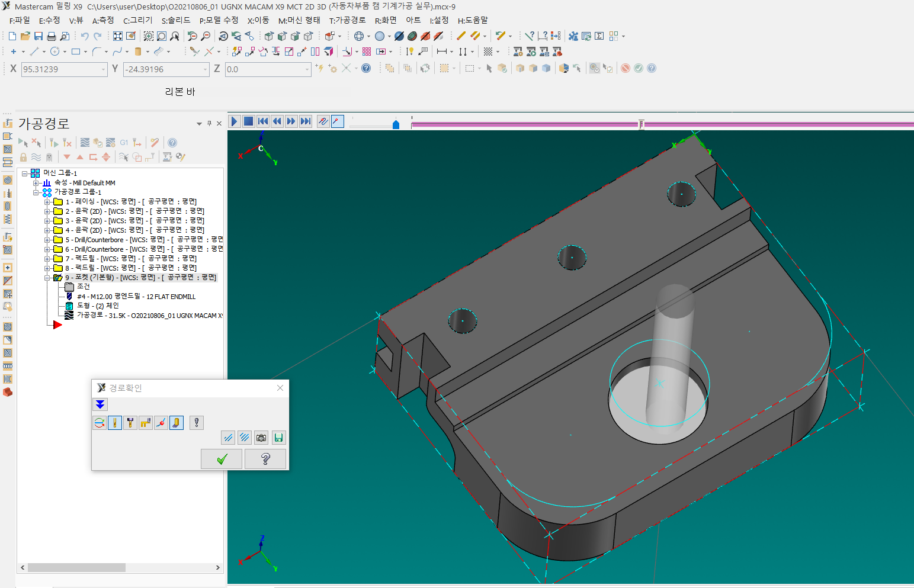Open the C:그리기 menu
The width and height of the screenshot is (914, 588).
pyautogui.click(x=138, y=20)
